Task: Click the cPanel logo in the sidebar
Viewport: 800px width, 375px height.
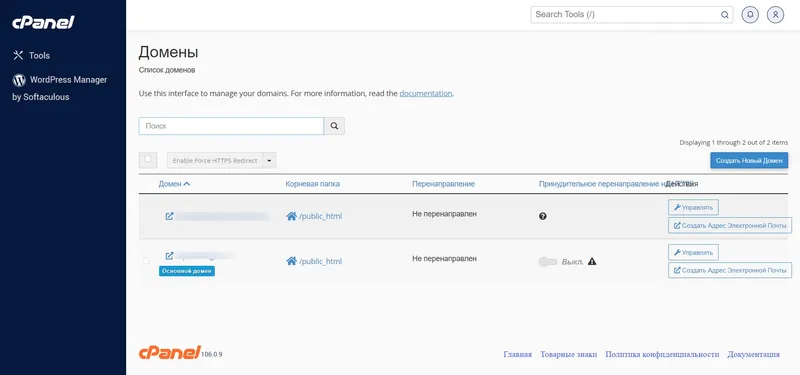Action: click(x=43, y=22)
